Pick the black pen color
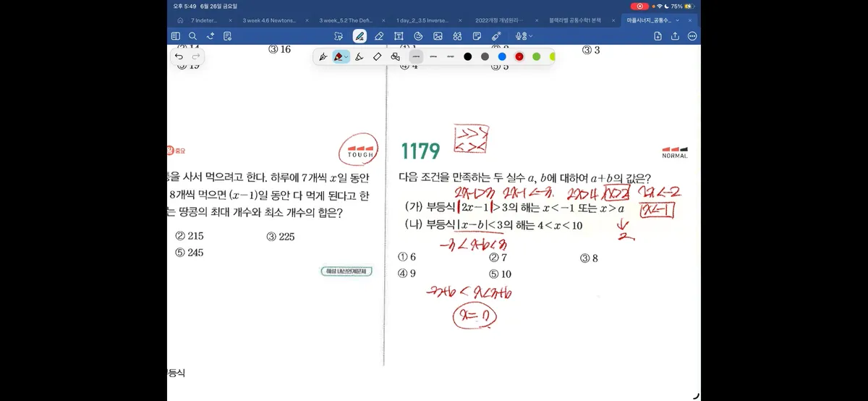This screenshot has width=868, height=401. [x=468, y=56]
